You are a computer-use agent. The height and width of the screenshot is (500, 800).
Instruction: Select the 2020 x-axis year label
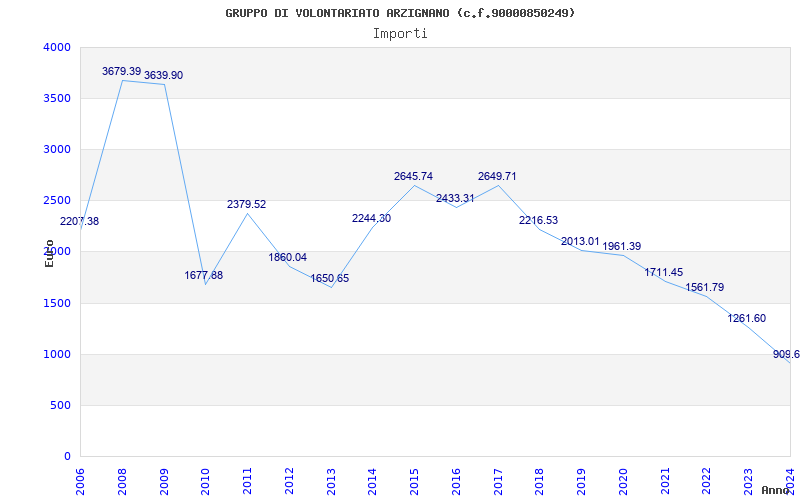pos(623,482)
